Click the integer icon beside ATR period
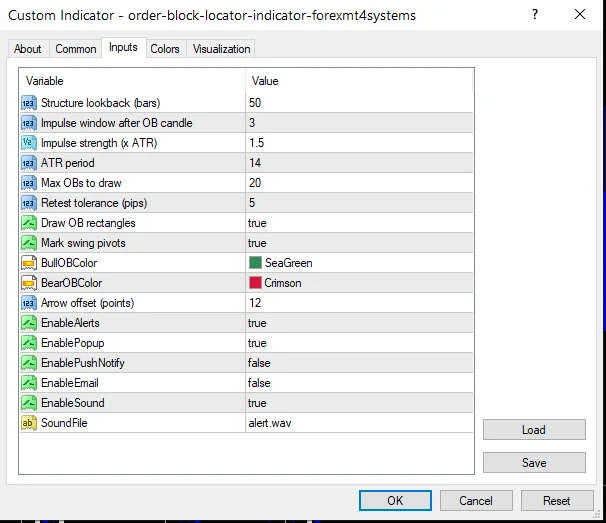The image size is (606, 523). click(29, 163)
